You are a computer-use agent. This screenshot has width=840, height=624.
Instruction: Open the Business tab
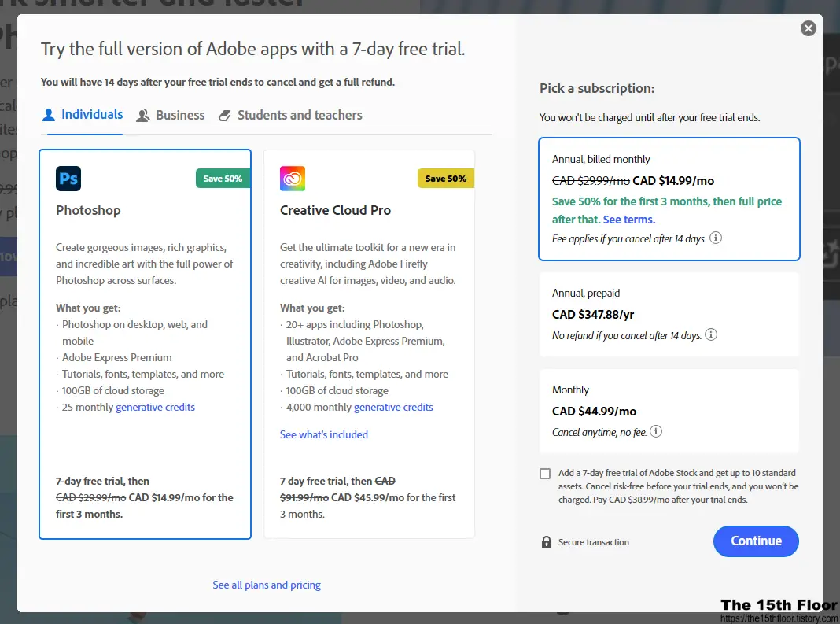(171, 116)
